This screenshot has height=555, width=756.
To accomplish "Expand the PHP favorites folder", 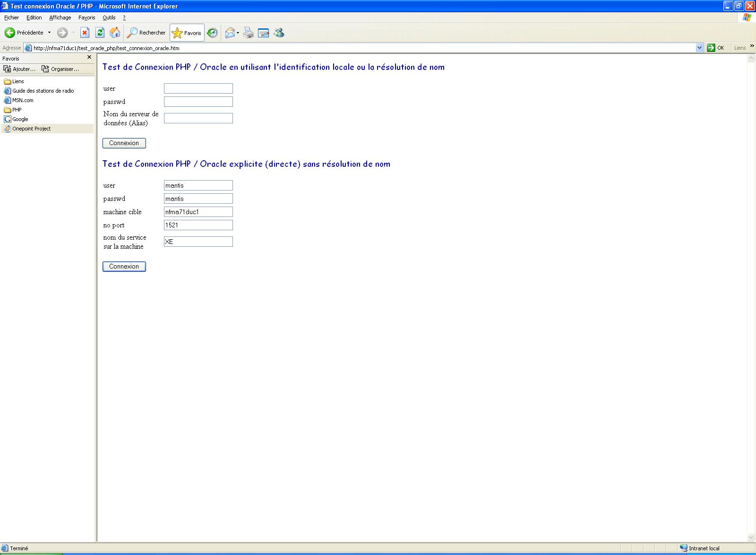I will point(13,110).
